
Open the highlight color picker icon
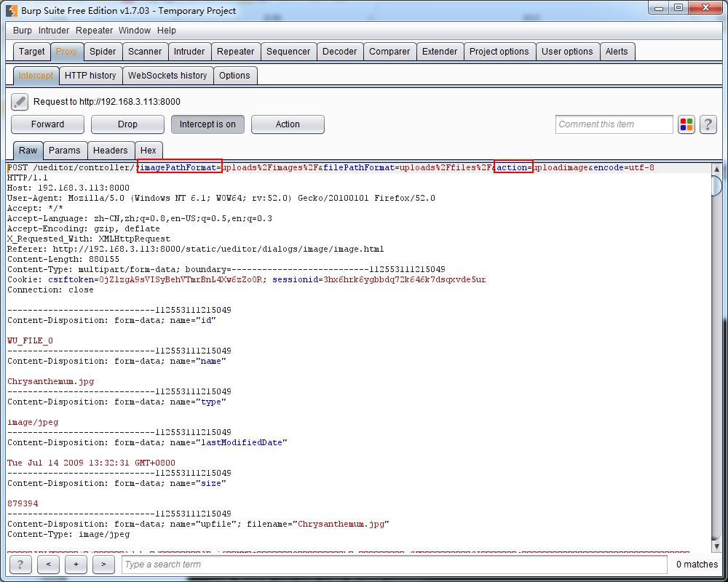[687, 124]
